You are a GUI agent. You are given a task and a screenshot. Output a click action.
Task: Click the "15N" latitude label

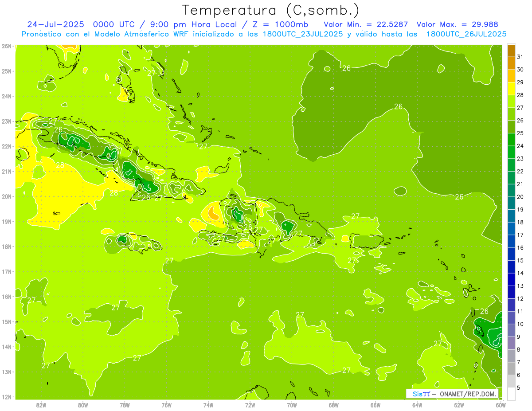tap(7, 321)
